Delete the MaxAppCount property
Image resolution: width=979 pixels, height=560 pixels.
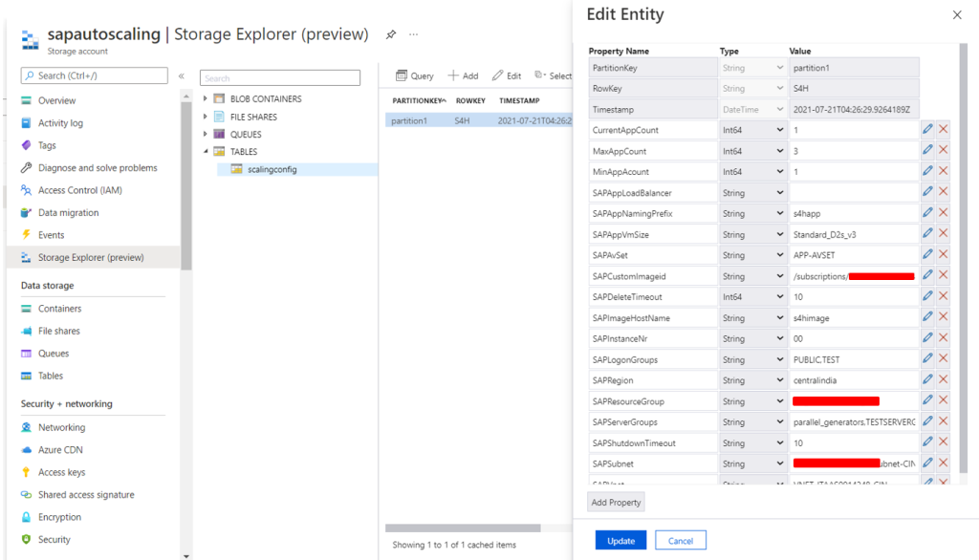click(944, 150)
